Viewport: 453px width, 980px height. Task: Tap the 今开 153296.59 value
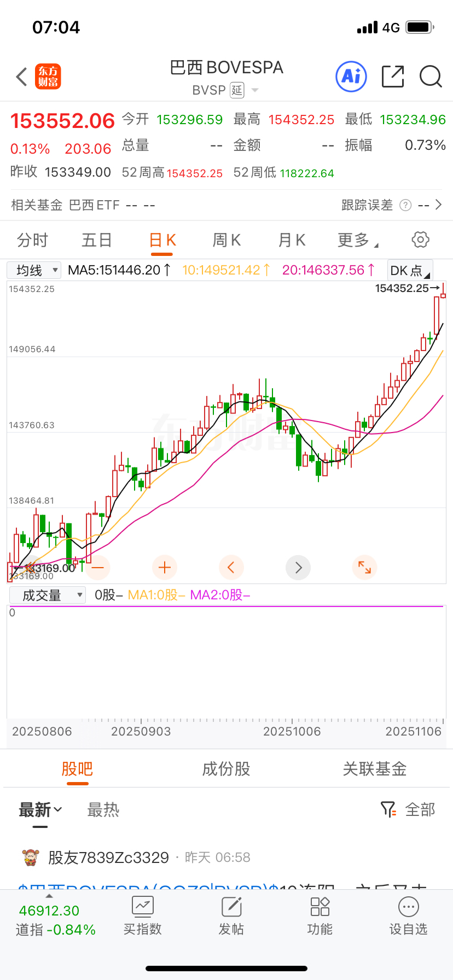(189, 120)
